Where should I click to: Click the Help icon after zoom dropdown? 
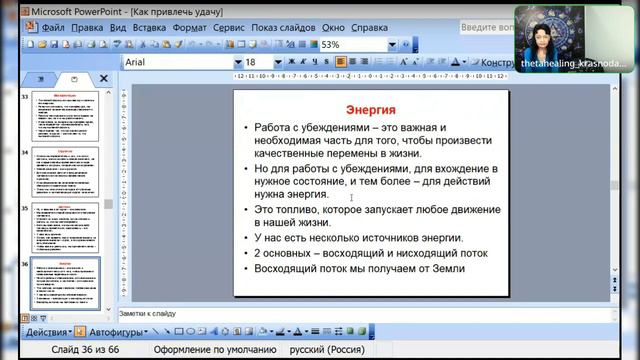click(406, 44)
